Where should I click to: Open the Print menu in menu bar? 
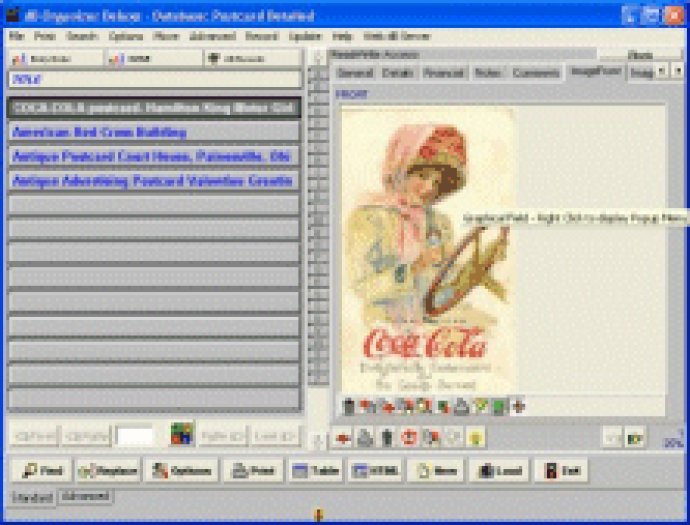pyautogui.click(x=45, y=36)
